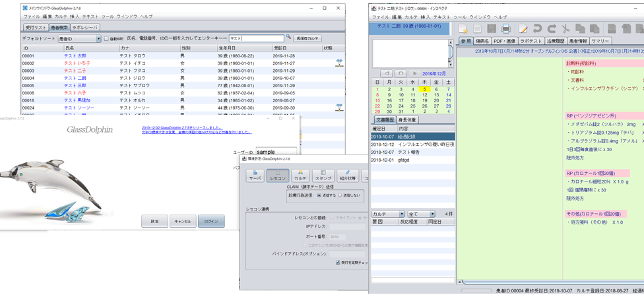Click the patient search field containing テスト
644x297 pixels.
point(256,39)
